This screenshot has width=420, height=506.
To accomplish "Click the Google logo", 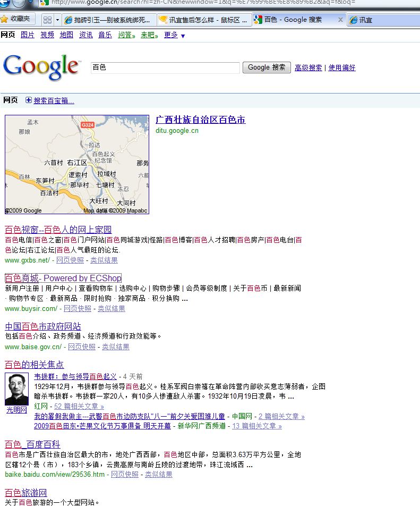I will [41, 67].
